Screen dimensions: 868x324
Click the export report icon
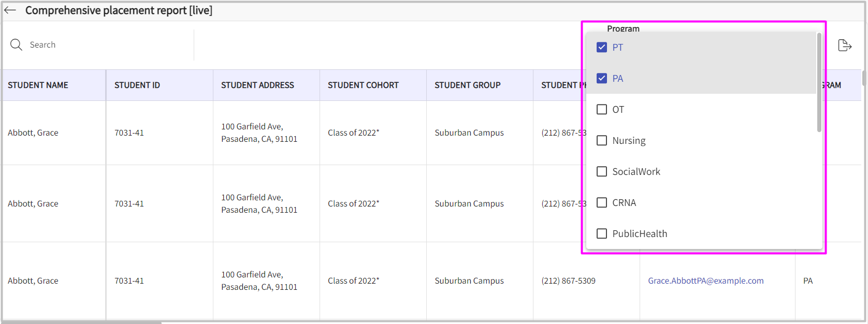pos(844,46)
